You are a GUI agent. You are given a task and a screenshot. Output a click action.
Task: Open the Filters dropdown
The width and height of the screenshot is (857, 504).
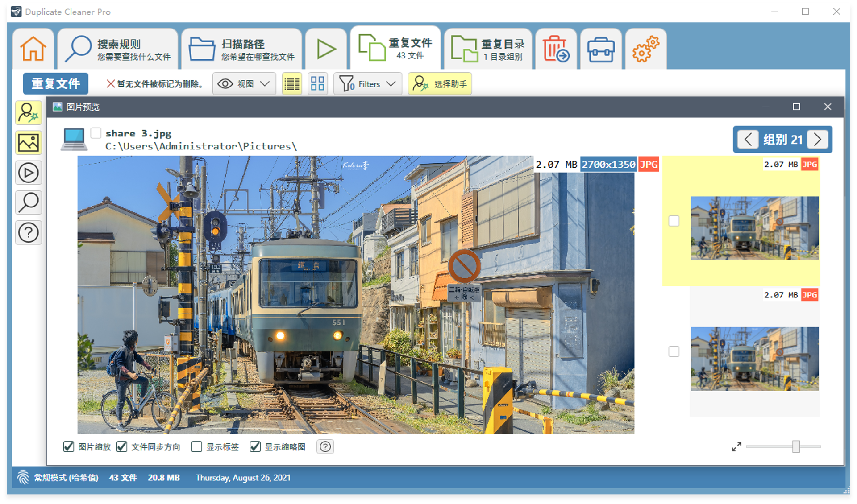click(368, 83)
